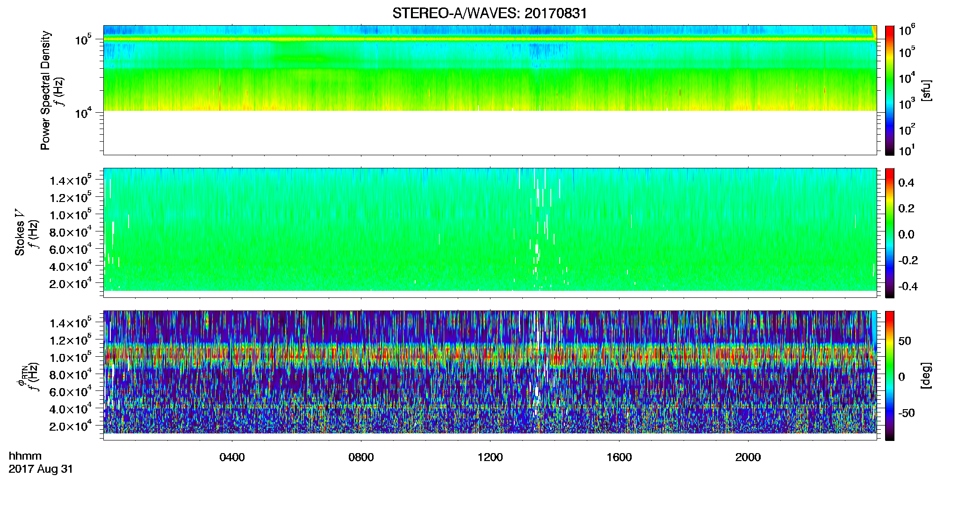980x505 pixels.
Task: Click the power spectral density colorbar
Action: 890,90
